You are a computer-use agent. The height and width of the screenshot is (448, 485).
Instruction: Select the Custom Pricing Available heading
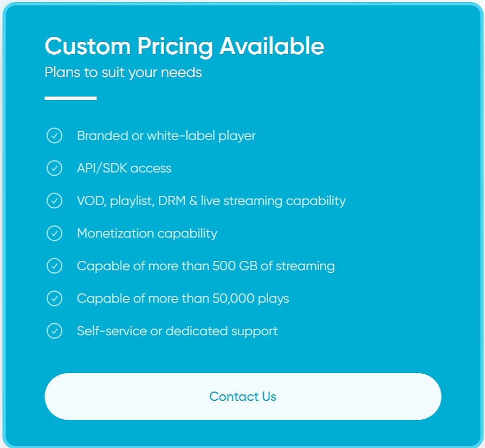[184, 46]
